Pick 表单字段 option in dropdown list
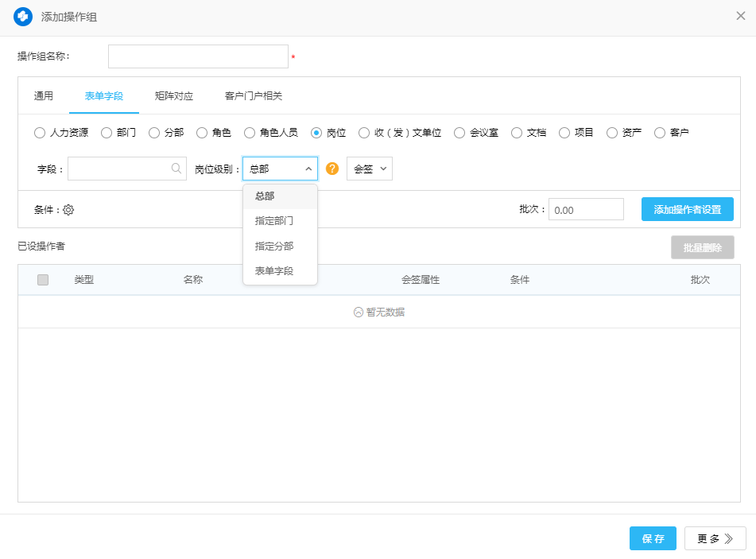756x559 pixels. [x=274, y=271]
